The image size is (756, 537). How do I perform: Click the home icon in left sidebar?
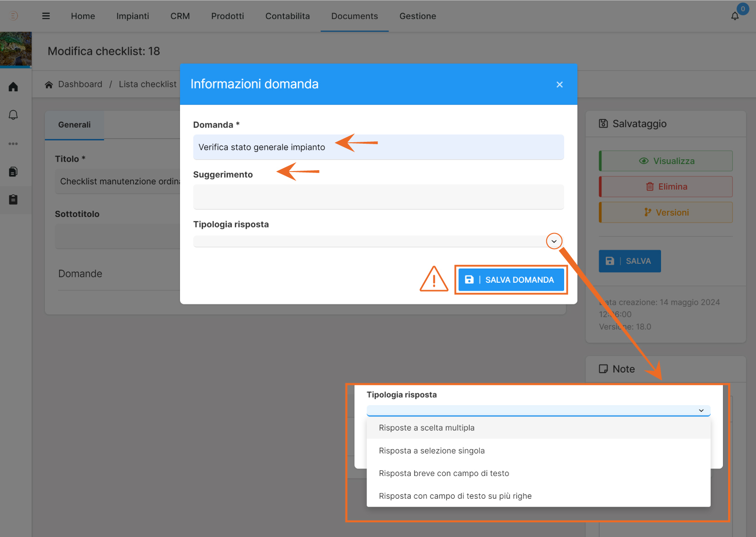tap(13, 87)
